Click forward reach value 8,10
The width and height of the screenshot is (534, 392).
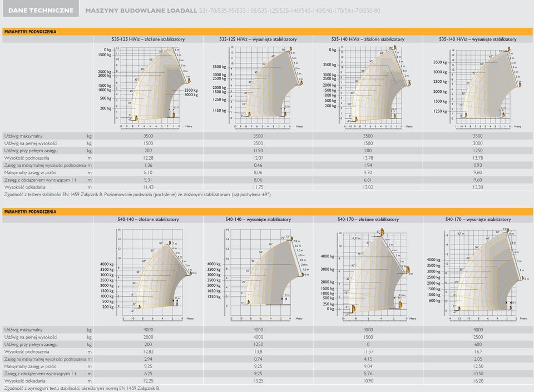pos(148,172)
